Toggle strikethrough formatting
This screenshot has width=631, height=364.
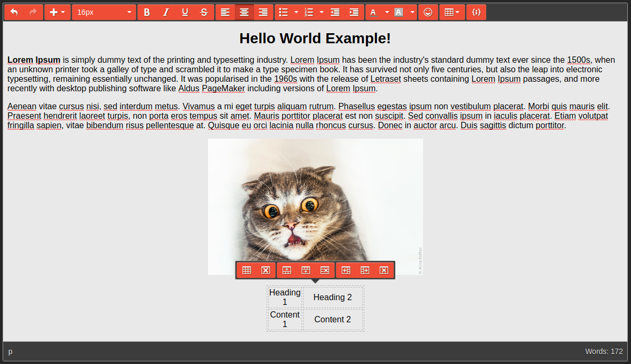click(x=204, y=13)
